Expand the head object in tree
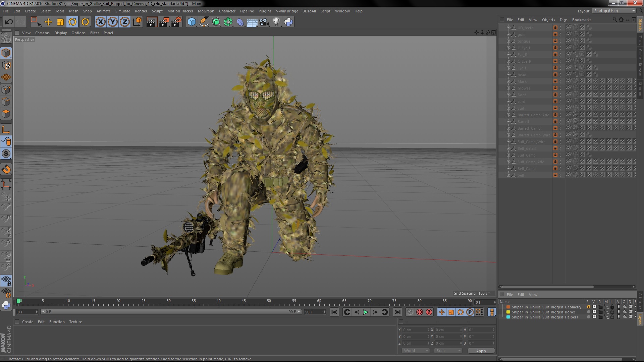This screenshot has width=644, height=362. pos(508,75)
